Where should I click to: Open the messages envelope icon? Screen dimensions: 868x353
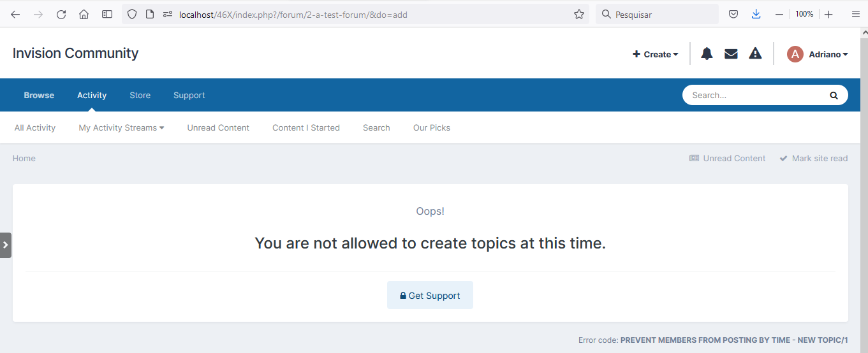[x=731, y=54]
